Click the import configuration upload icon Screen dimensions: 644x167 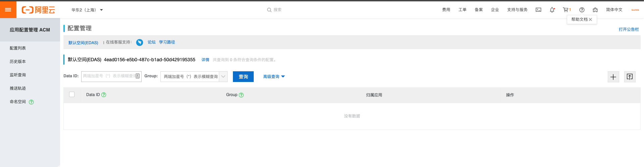pos(630,77)
